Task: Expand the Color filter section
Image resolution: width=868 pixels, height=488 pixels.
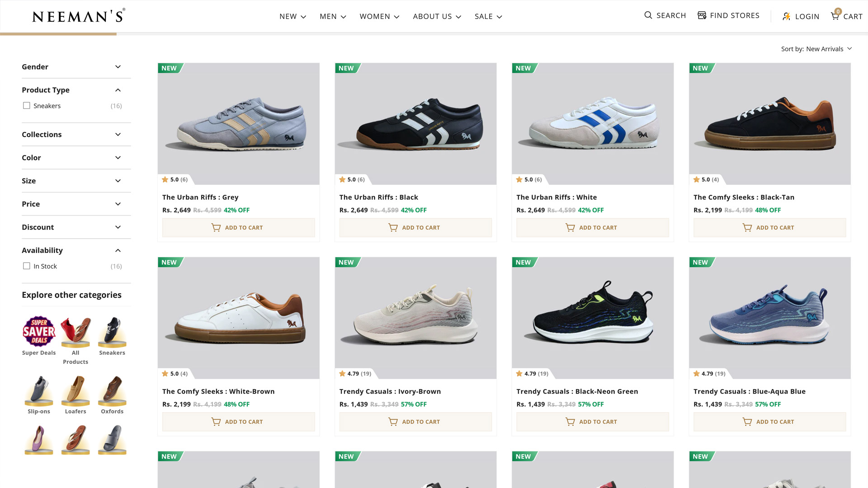Action: [x=118, y=158]
